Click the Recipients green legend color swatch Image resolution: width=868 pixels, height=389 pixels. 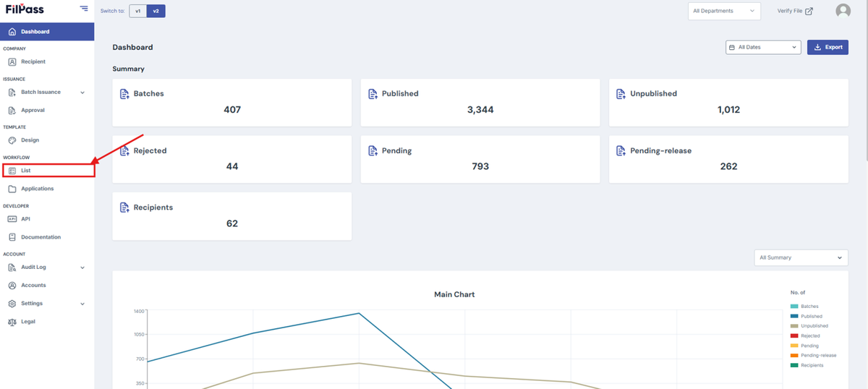coord(793,365)
